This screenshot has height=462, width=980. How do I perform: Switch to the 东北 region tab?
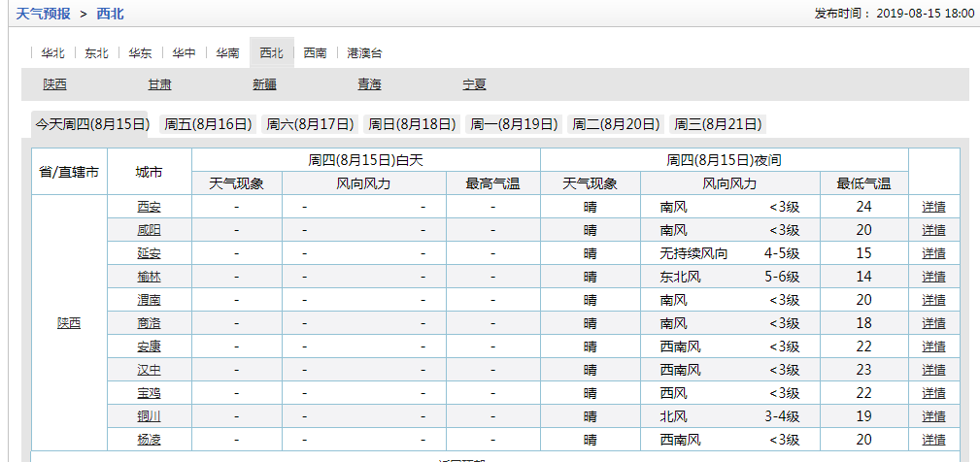tap(97, 53)
